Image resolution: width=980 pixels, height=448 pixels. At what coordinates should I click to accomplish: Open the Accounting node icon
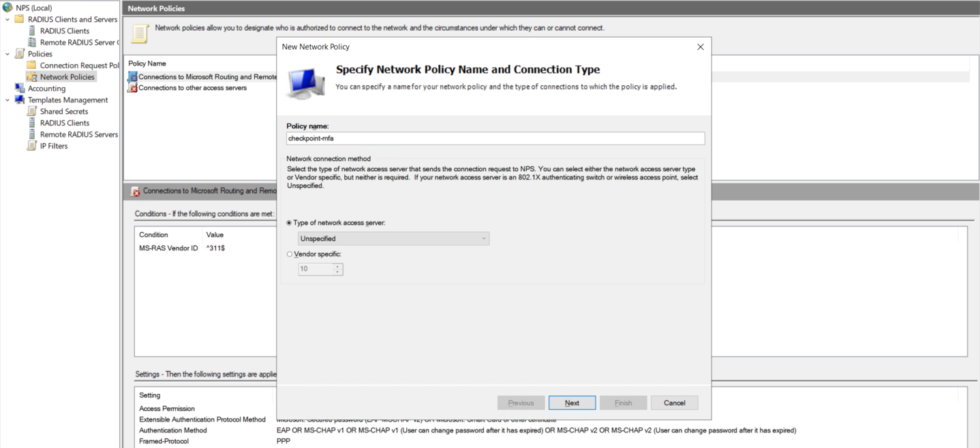[20, 89]
